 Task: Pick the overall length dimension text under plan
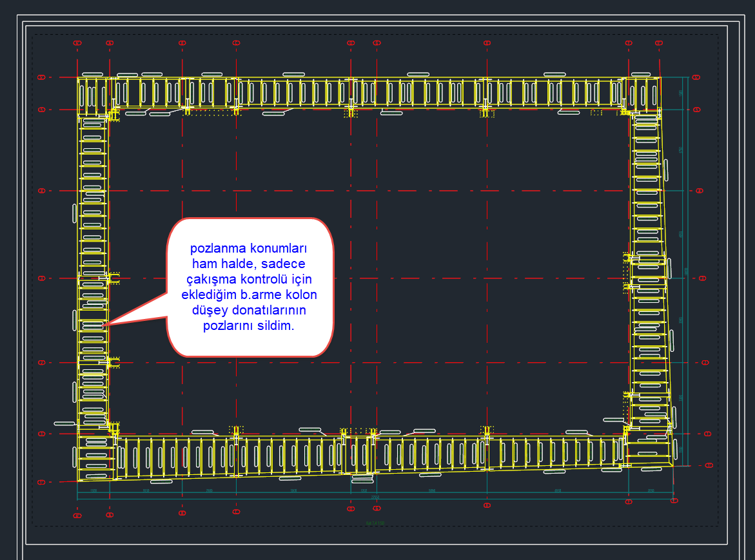375,497
